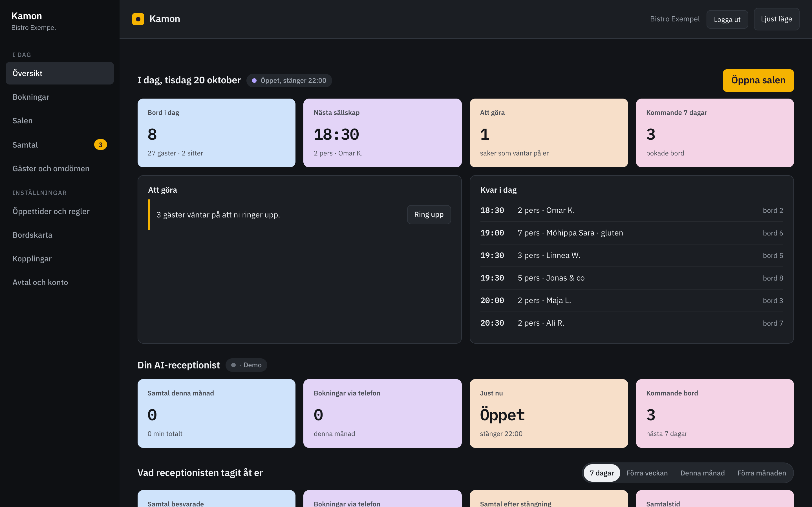812x507 pixels.
Task: Click the Samtal notification badge showing 3
Action: (100, 144)
